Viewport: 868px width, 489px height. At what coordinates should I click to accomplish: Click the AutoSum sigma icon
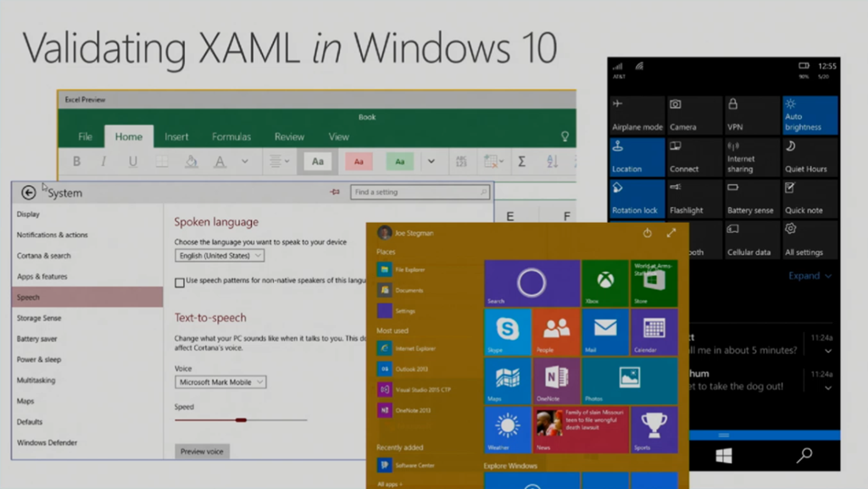pos(521,162)
